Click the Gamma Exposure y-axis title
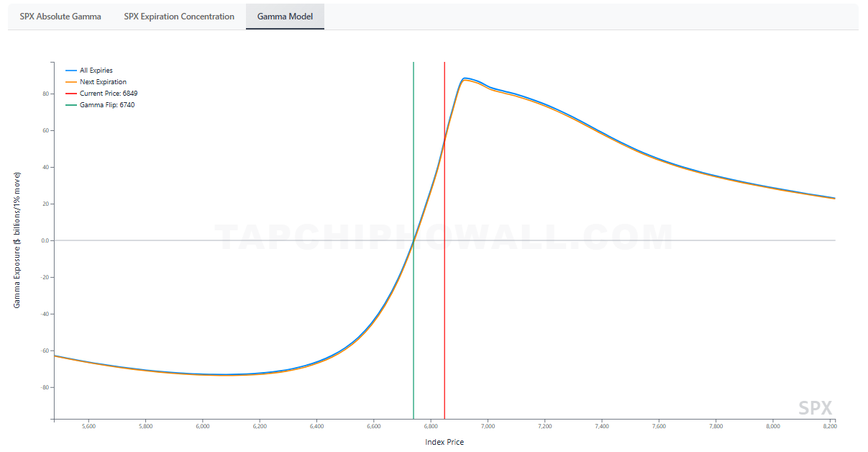868x452 pixels. 17,240
